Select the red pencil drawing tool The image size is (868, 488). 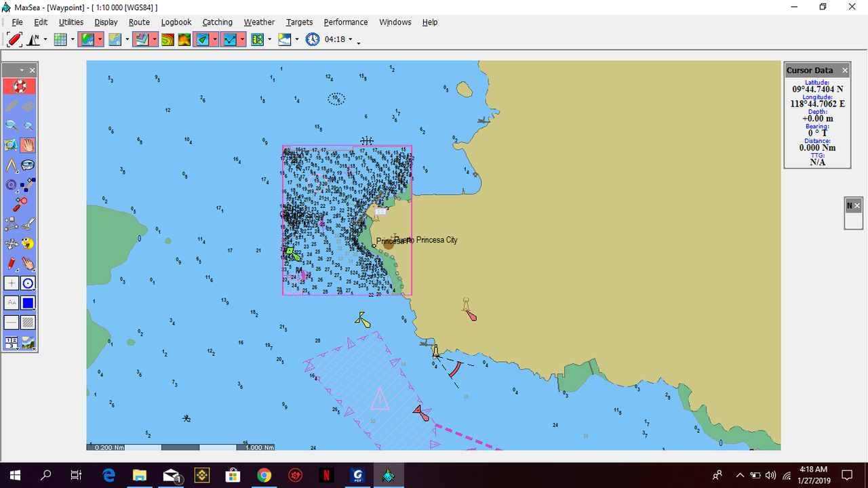click(x=12, y=263)
